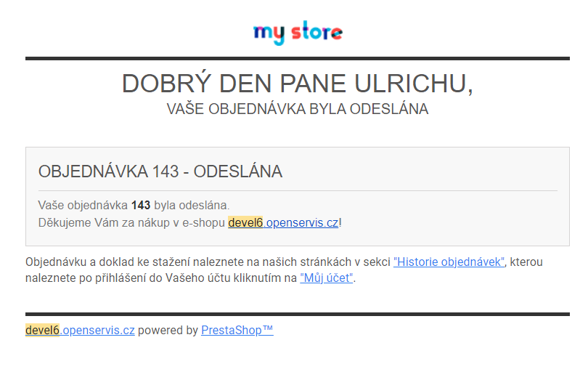
Task: Click the "byla odeslána" text in order box
Action: tap(192, 206)
